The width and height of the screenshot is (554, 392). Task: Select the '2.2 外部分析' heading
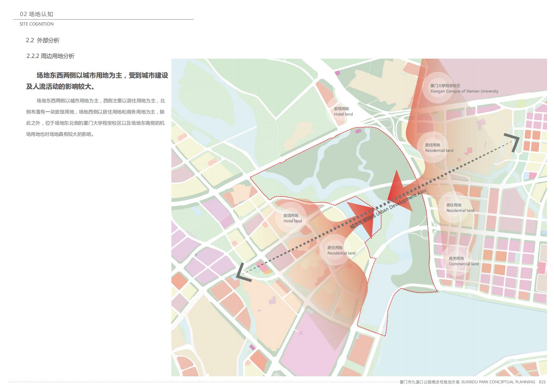[43, 40]
